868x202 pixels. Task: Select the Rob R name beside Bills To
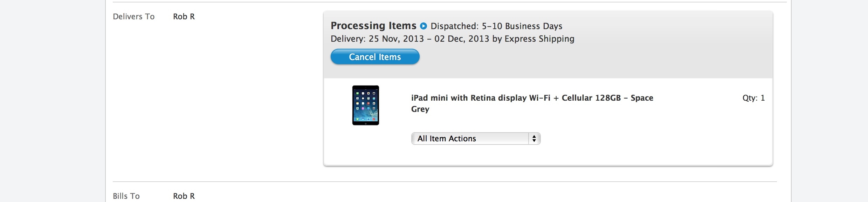[184, 196]
